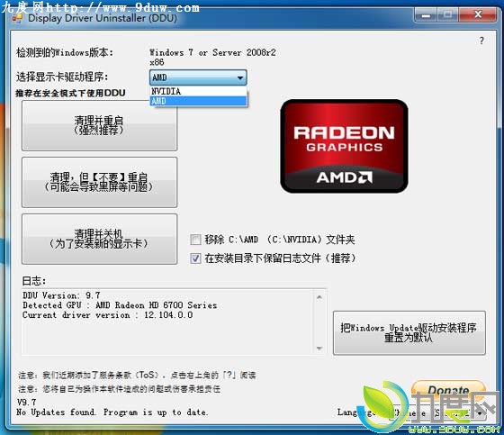
Task: Click the Current driver version log line
Action: click(107, 314)
